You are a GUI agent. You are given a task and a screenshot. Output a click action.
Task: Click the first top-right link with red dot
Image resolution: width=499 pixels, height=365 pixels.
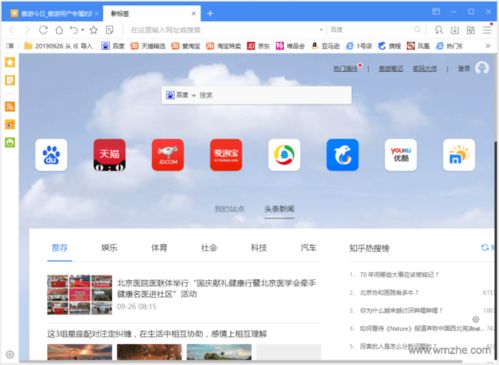346,69
